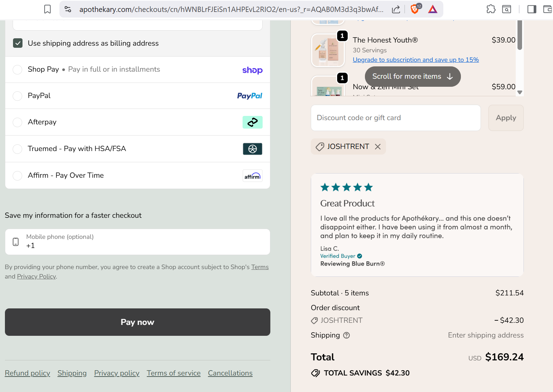Toggle the browser sidebar panel icon
The width and height of the screenshot is (553, 392).
coord(532,9)
